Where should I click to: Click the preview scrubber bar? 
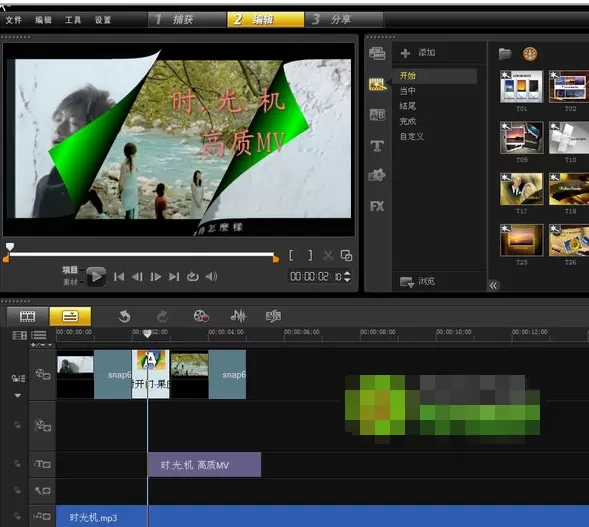click(x=142, y=254)
